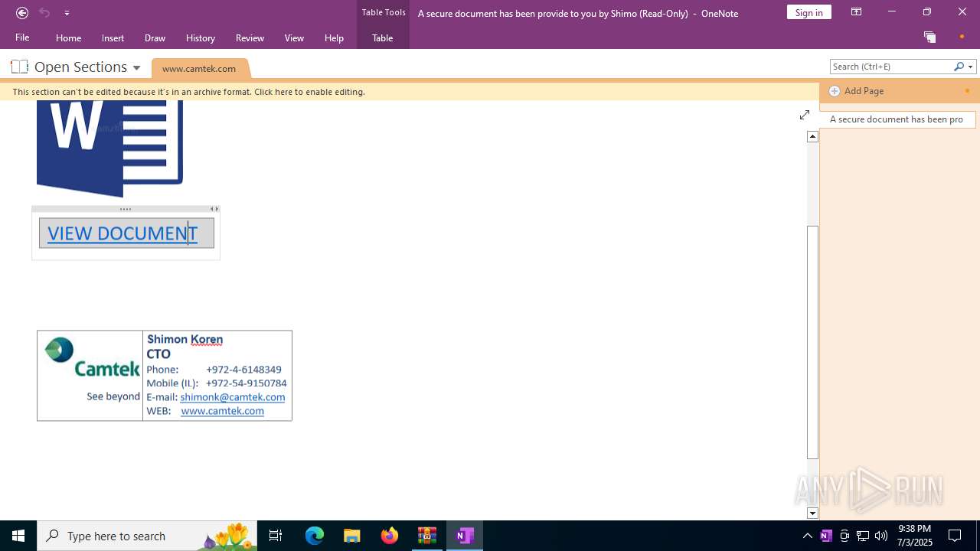
Task: Click the scrollbar up arrow
Action: (812, 136)
